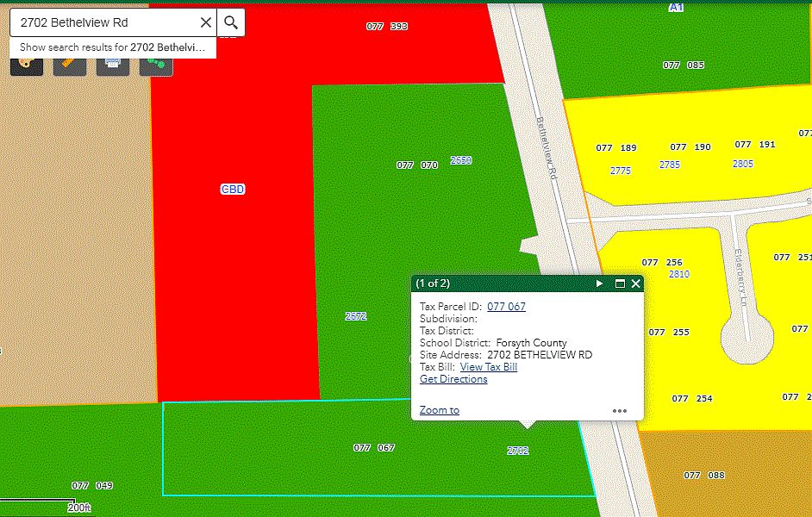Click the View Tax Bill link
Screen dimensions: 812x517
(488, 367)
